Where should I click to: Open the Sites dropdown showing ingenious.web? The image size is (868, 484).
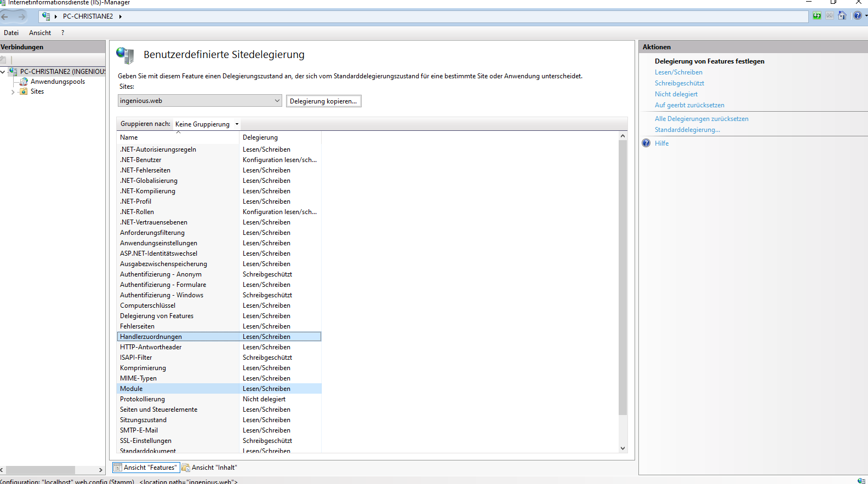point(200,101)
